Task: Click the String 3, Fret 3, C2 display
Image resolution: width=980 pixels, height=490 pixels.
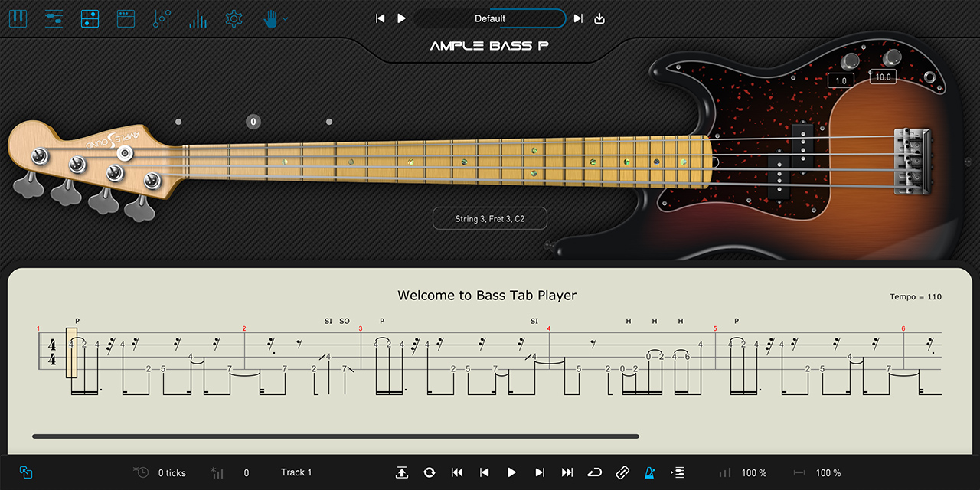Action: (x=490, y=218)
